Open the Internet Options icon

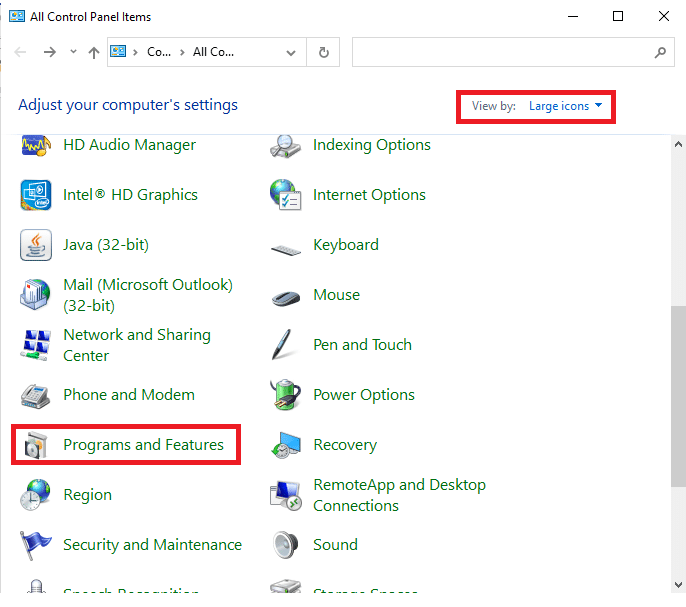[286, 195]
